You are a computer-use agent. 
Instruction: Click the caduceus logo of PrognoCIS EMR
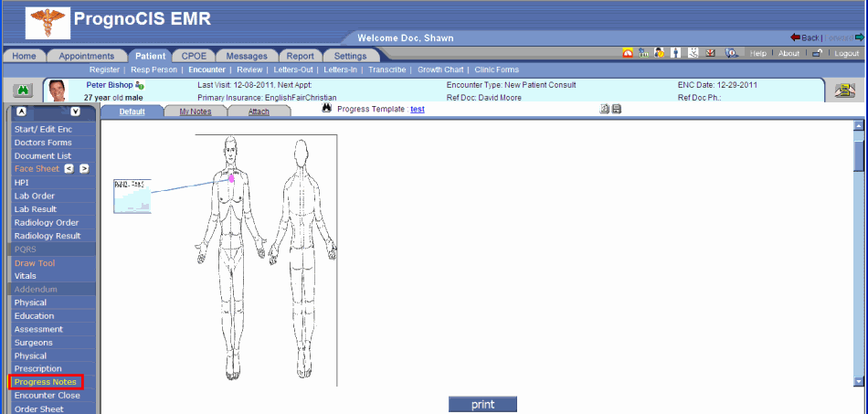click(x=48, y=23)
